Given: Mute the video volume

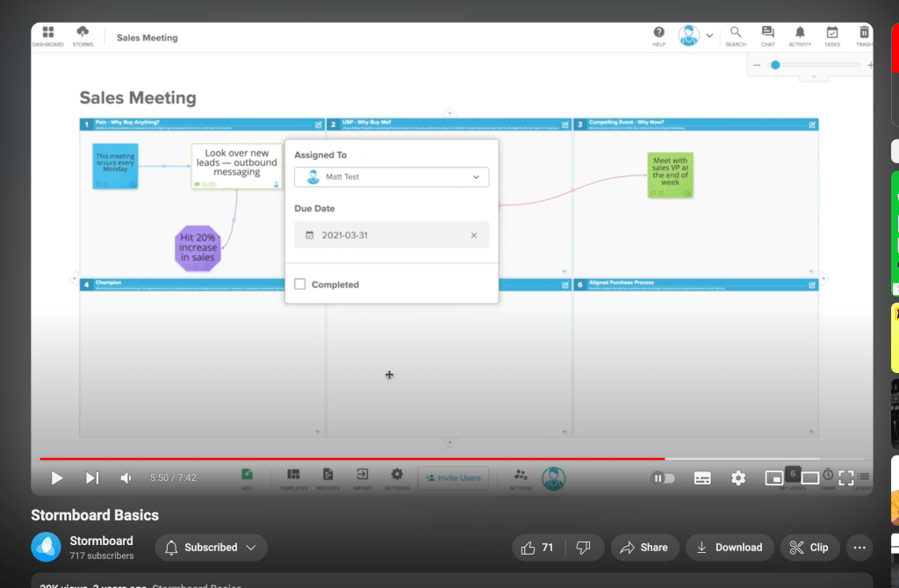Looking at the screenshot, I should (126, 478).
